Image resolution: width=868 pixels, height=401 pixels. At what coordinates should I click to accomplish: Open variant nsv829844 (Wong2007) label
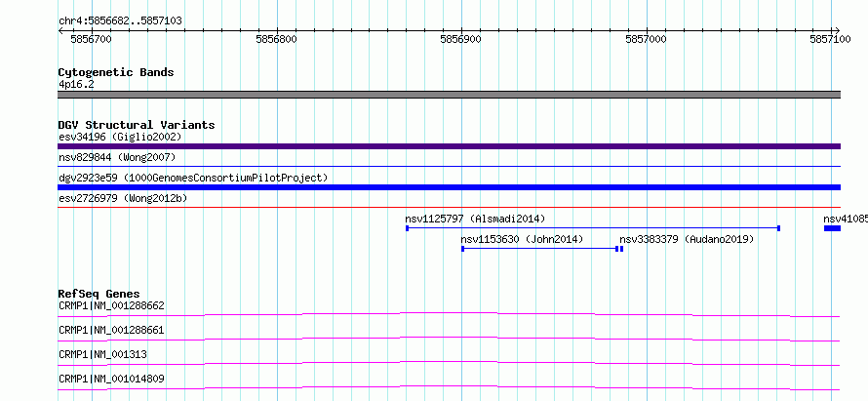click(117, 157)
